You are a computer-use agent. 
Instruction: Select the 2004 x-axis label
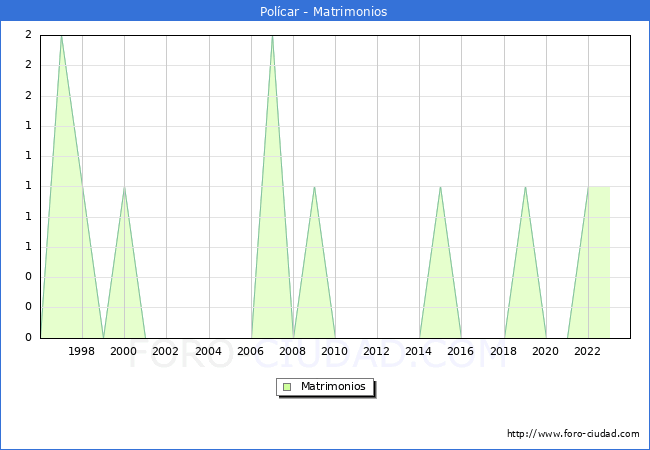coord(208,351)
